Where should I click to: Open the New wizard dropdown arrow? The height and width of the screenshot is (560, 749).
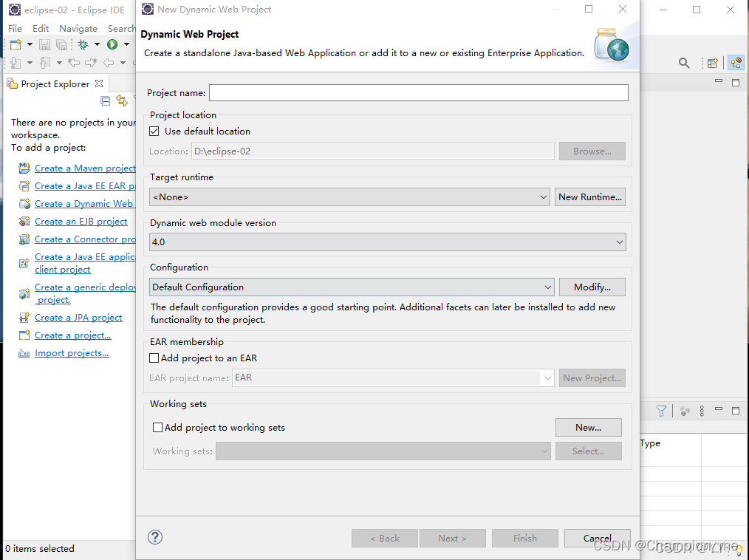coord(30,44)
